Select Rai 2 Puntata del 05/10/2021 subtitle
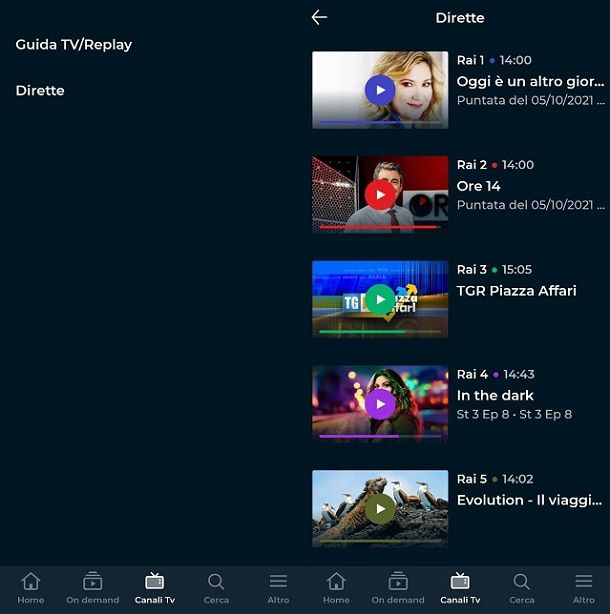610x614 pixels. (x=531, y=205)
